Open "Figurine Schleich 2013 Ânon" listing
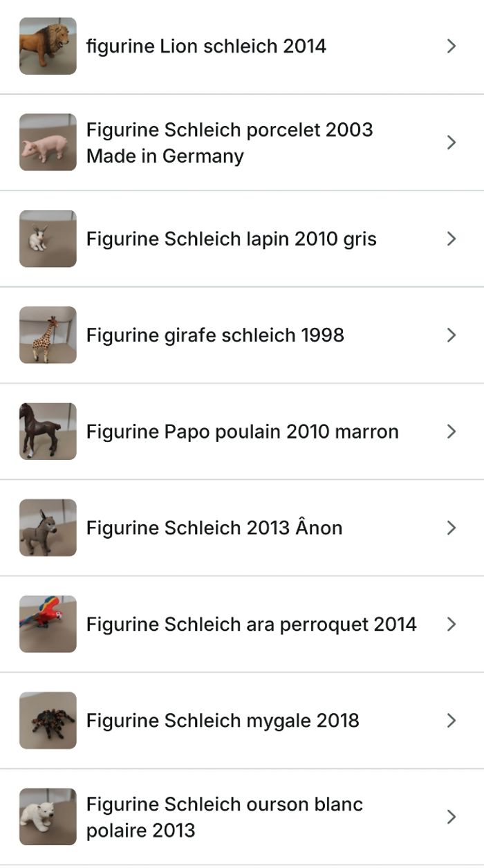484x868 pixels. (214, 528)
